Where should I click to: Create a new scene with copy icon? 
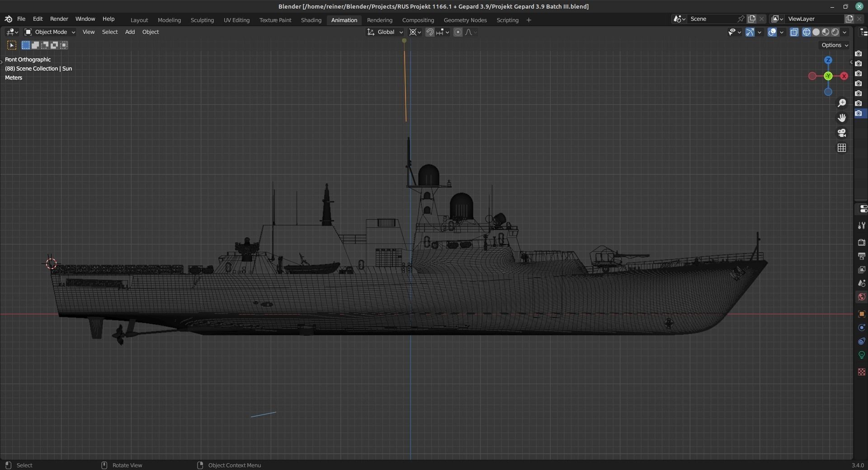point(752,19)
